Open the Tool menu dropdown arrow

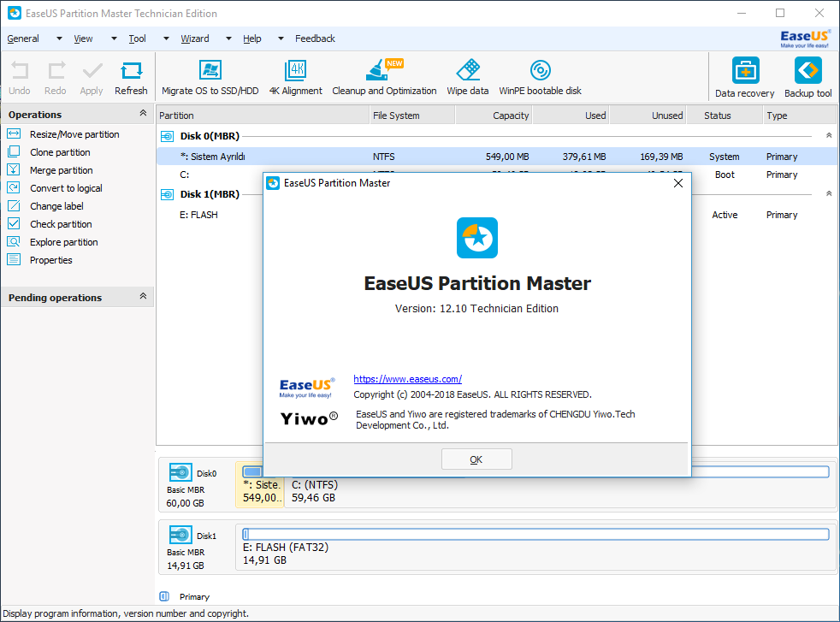pyautogui.click(x=166, y=39)
